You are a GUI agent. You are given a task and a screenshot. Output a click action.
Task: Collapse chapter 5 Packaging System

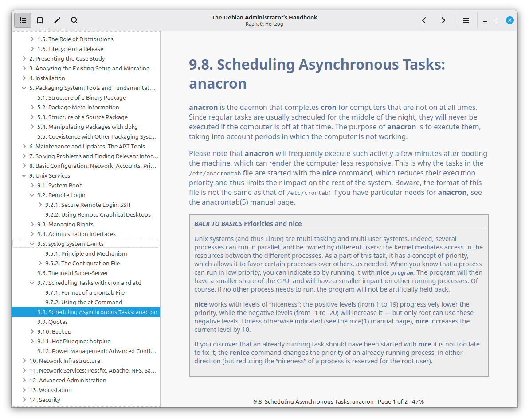(x=24, y=88)
